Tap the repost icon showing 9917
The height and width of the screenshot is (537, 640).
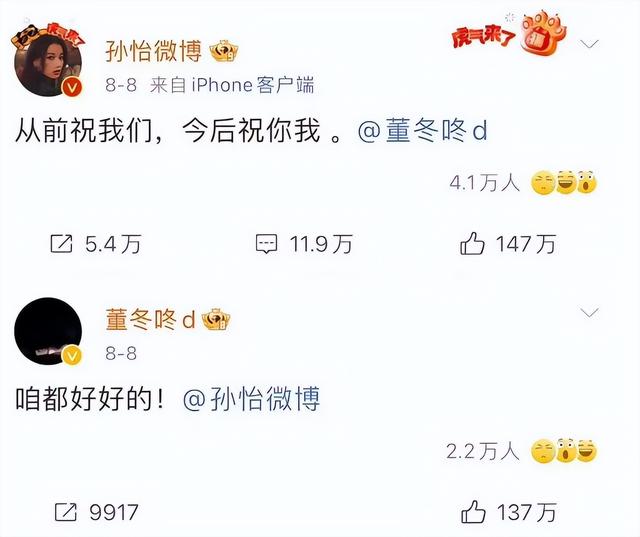point(65,512)
